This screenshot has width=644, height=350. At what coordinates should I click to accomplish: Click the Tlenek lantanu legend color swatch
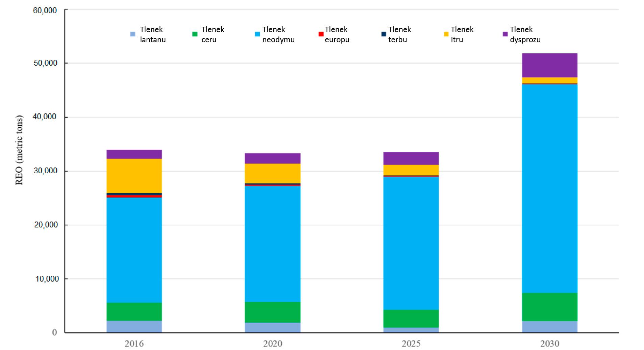pos(133,34)
